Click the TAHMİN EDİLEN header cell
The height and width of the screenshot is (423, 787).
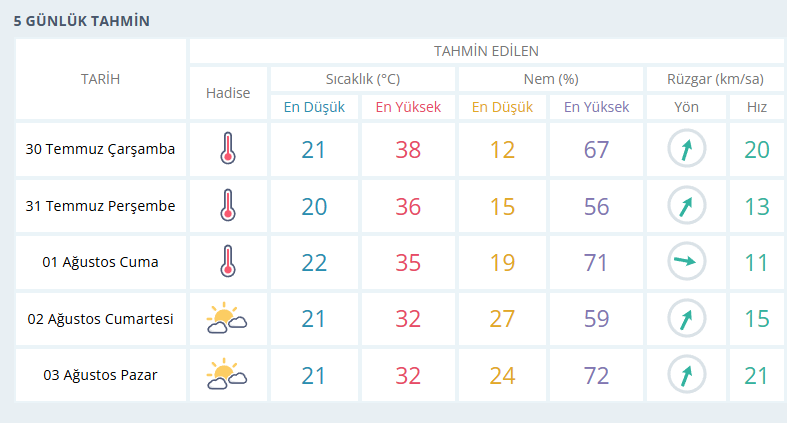click(x=486, y=51)
